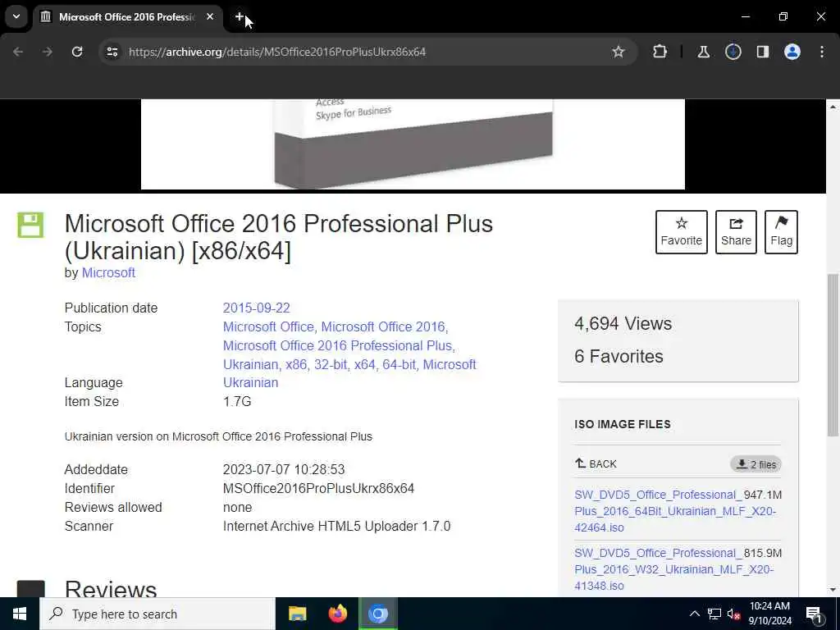Download all with the 2 files button
The image size is (840, 630).
(x=756, y=464)
